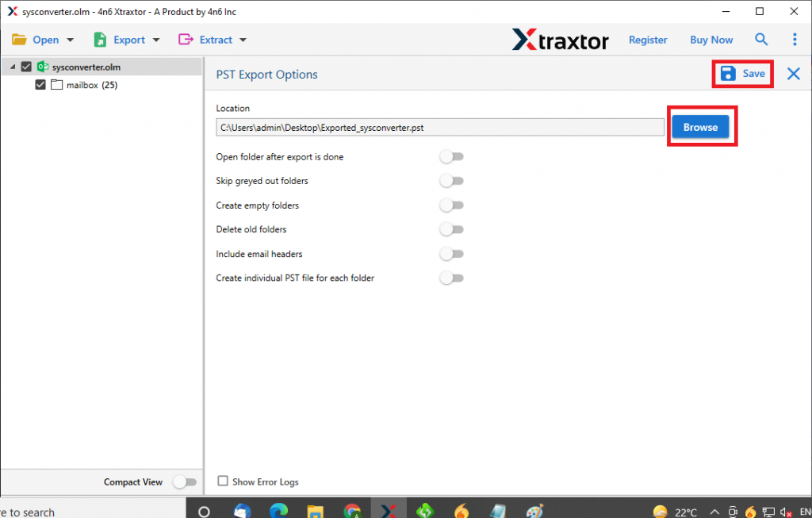
Task: Open the search magnifier icon
Action: pos(760,40)
